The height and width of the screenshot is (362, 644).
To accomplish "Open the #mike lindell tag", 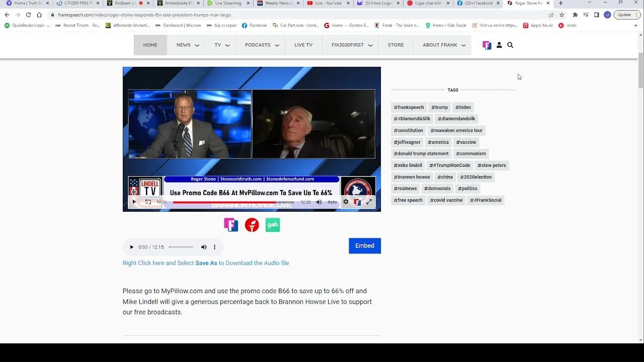I will [408, 165].
